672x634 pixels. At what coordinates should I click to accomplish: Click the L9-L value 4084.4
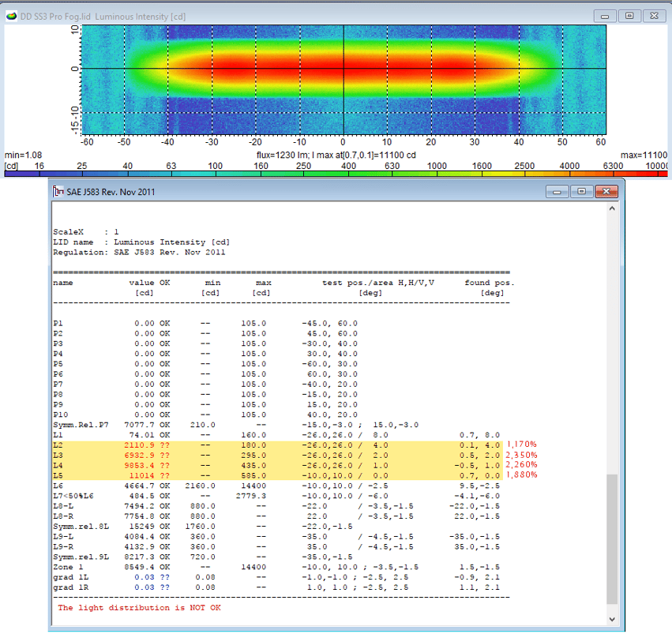point(139,537)
